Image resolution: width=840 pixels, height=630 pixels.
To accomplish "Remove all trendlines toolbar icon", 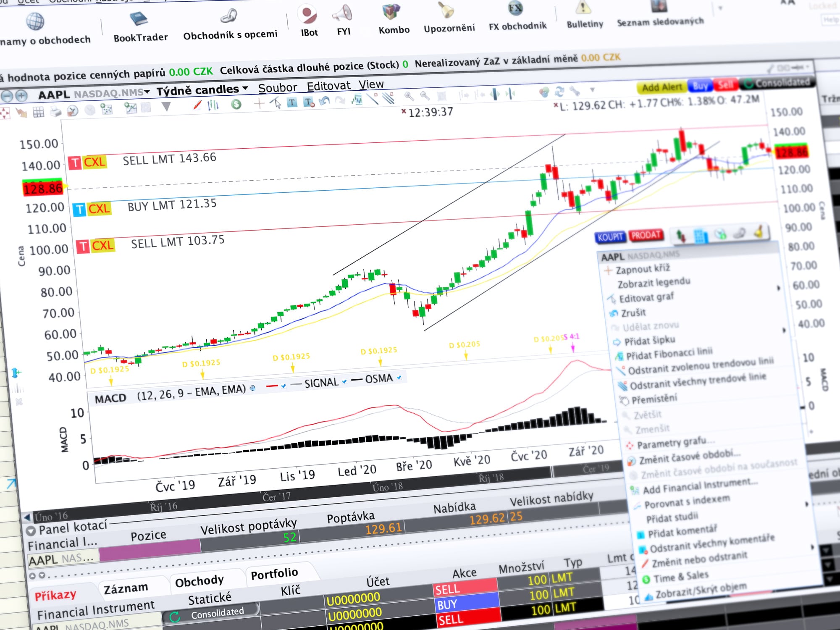I will (388, 99).
